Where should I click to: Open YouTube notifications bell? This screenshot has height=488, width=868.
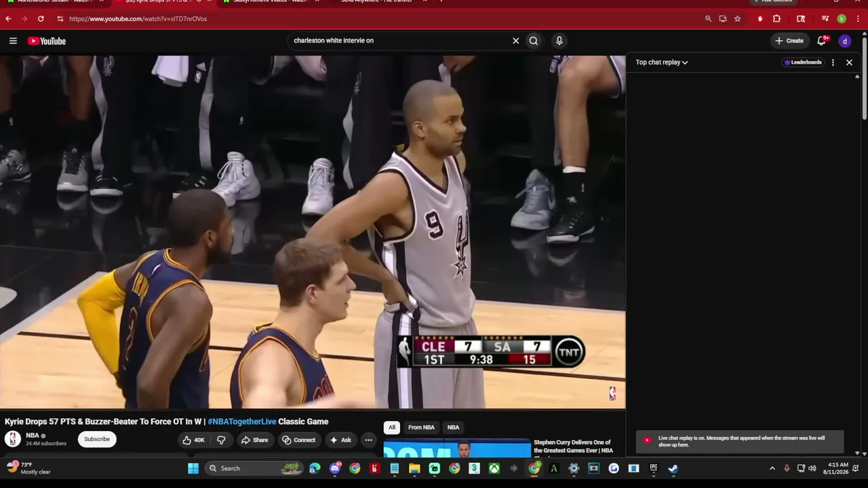coord(822,41)
